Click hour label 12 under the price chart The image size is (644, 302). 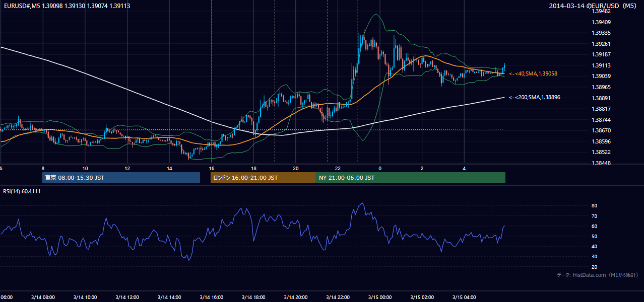127,169
